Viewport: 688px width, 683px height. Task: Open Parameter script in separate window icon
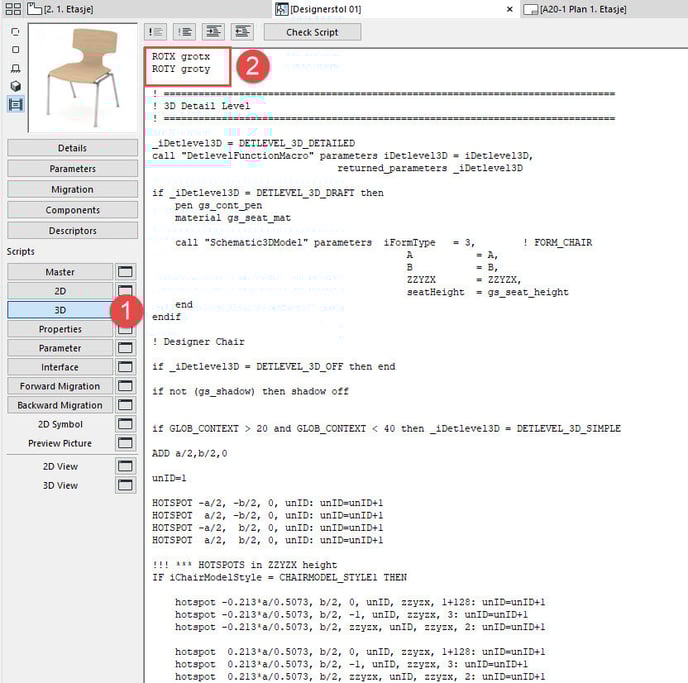pyautogui.click(x=125, y=348)
